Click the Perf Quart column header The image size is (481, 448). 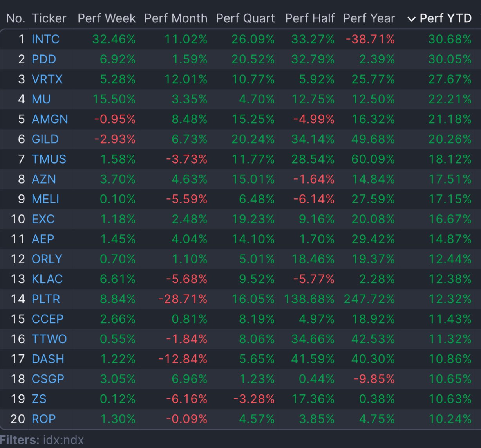coord(246,18)
